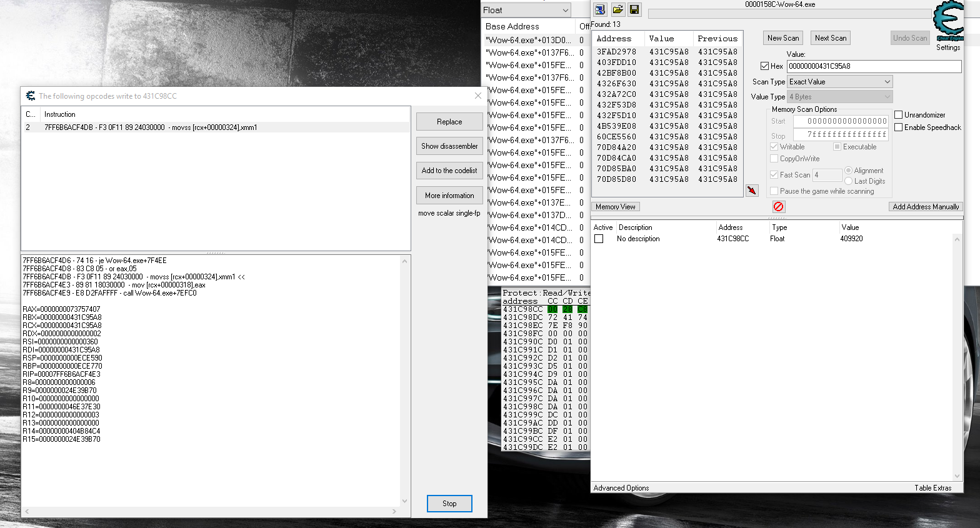This screenshot has height=528, width=980.
Task: Click the Cheat Engine icon in opcodes window title
Action: pyautogui.click(x=30, y=96)
